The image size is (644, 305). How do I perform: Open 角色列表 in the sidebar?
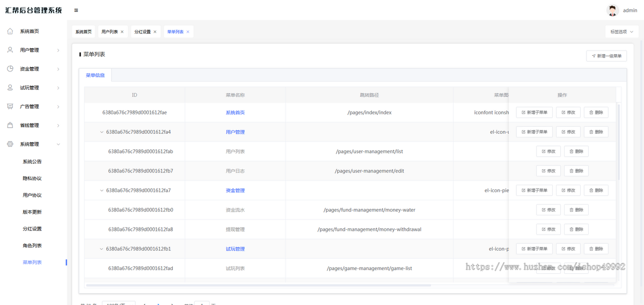32,245
